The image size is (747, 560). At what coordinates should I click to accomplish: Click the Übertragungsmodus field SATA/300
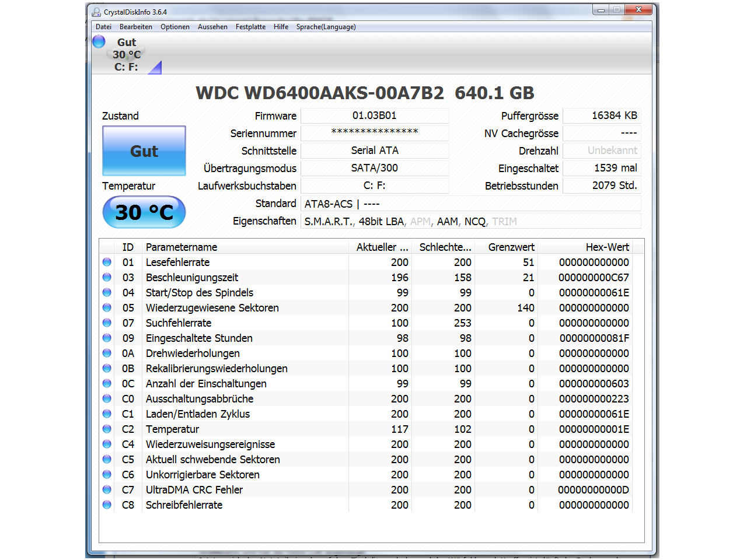click(x=375, y=168)
